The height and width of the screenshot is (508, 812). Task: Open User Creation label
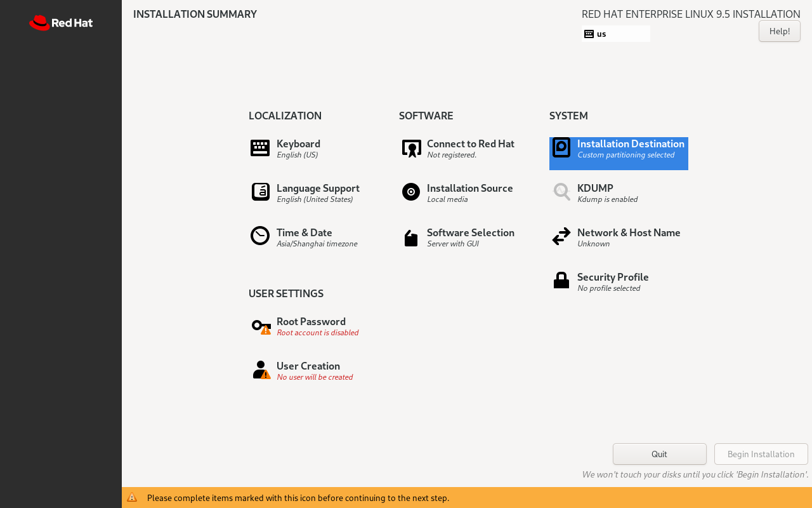click(308, 366)
